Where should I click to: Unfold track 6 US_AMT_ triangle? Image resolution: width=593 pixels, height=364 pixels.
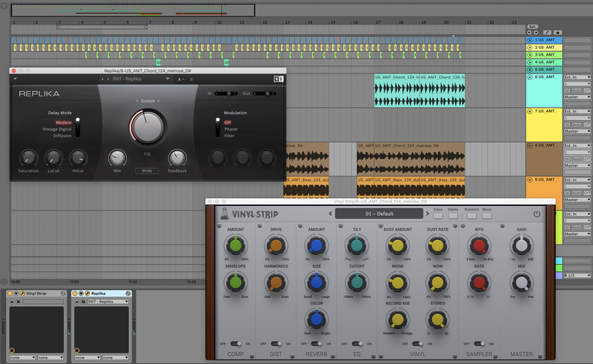pos(529,77)
